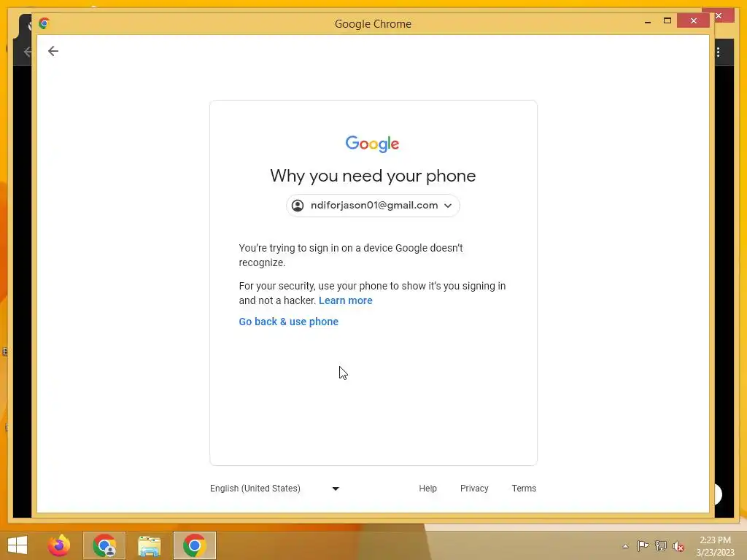Click the muted volume tray icon
This screenshot has height=560, width=747.
[678, 546]
